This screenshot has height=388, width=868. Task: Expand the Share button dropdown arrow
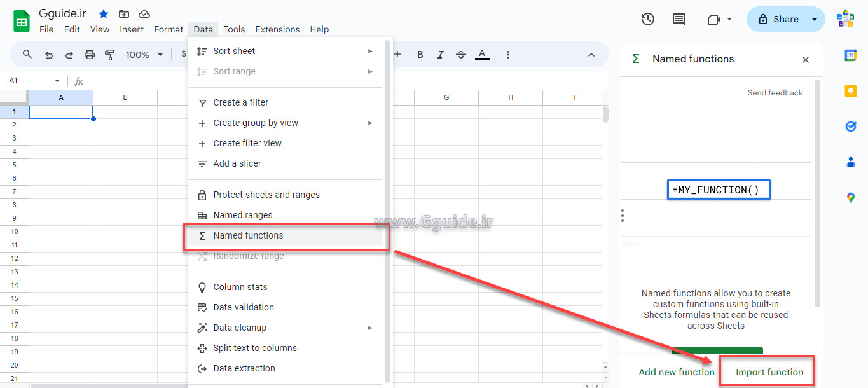click(x=815, y=19)
